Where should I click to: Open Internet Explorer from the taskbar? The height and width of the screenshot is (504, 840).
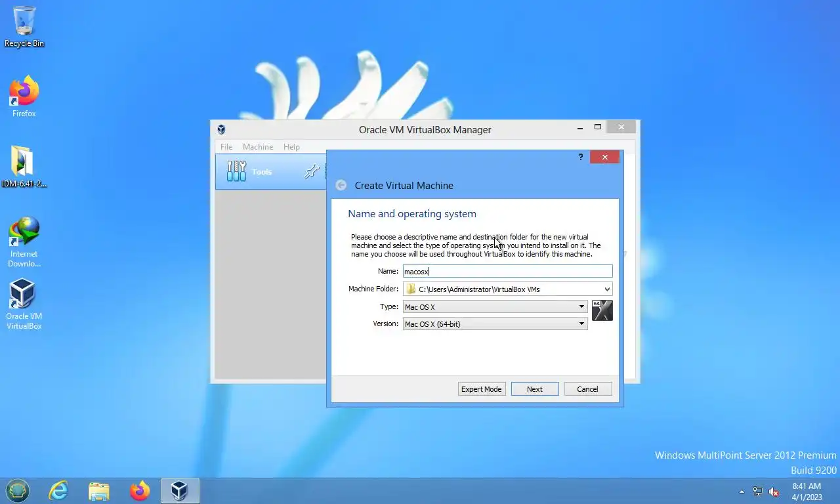click(58, 490)
